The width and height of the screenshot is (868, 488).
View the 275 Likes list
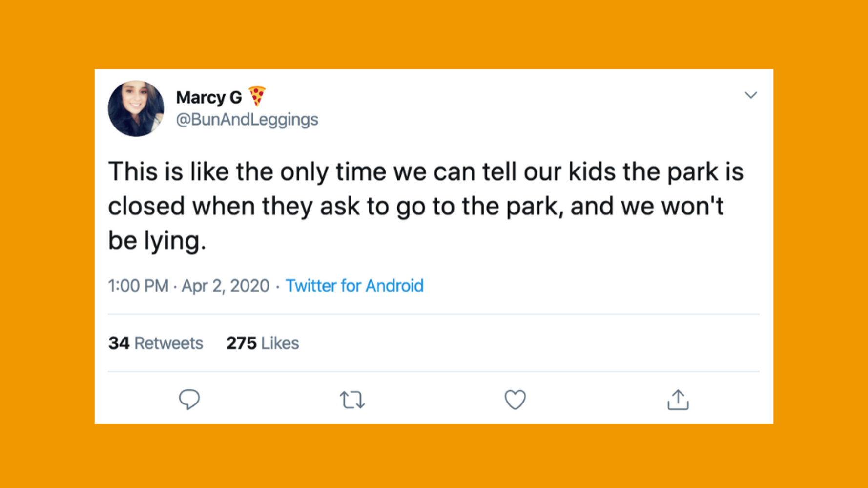[262, 343]
